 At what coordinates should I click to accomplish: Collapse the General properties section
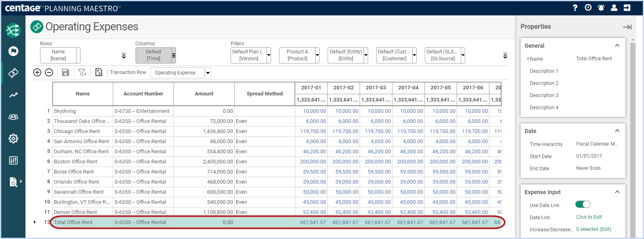tap(617, 46)
